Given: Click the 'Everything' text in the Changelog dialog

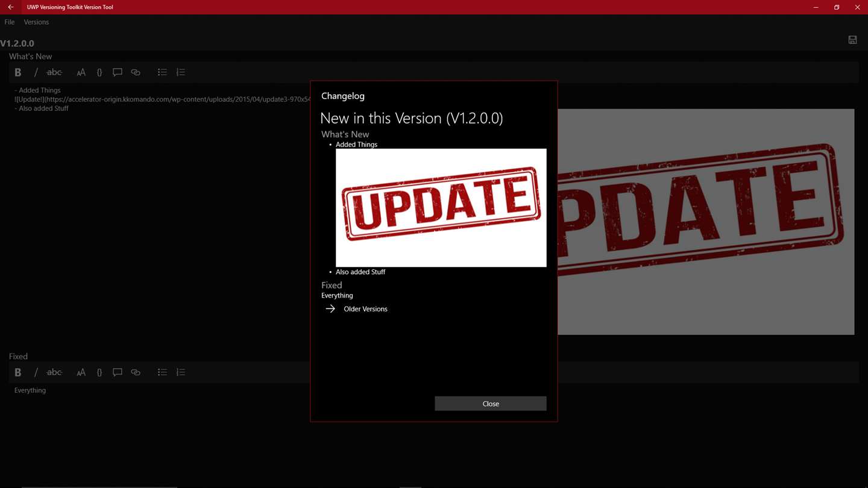Looking at the screenshot, I should coord(337,295).
